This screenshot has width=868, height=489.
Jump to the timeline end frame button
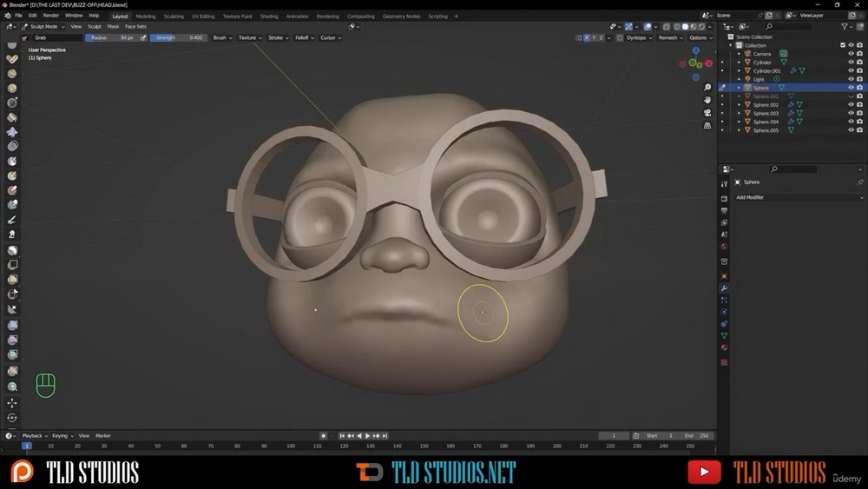click(x=385, y=436)
